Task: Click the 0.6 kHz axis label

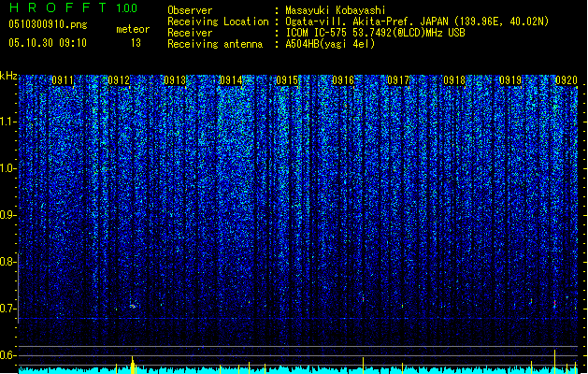Action: click(8, 355)
